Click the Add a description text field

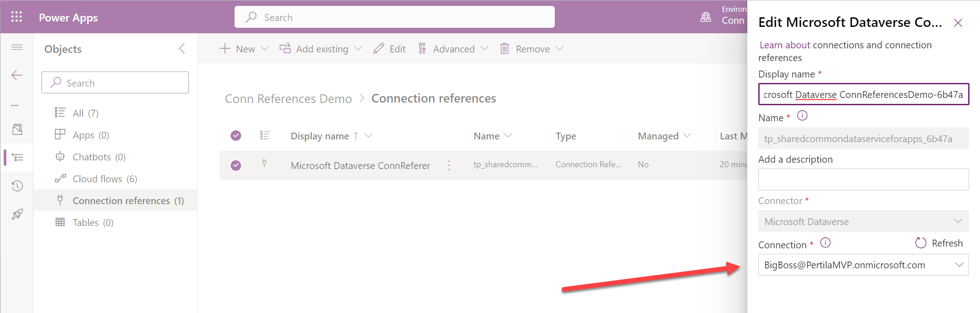(863, 180)
